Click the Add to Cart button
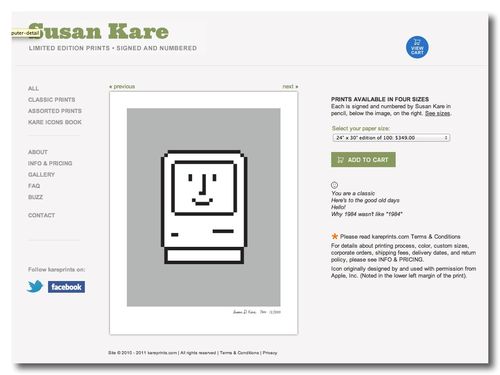 pos(363,160)
